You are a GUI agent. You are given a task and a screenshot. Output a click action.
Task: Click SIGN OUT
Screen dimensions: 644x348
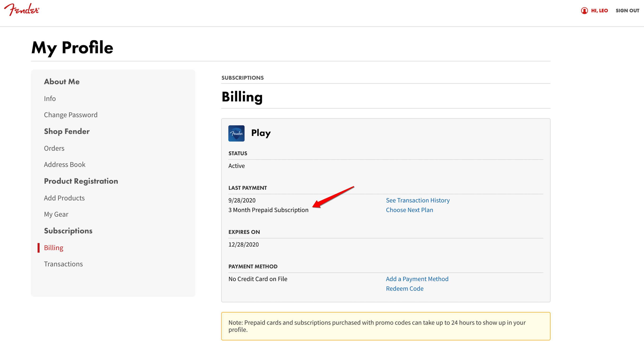627,10
